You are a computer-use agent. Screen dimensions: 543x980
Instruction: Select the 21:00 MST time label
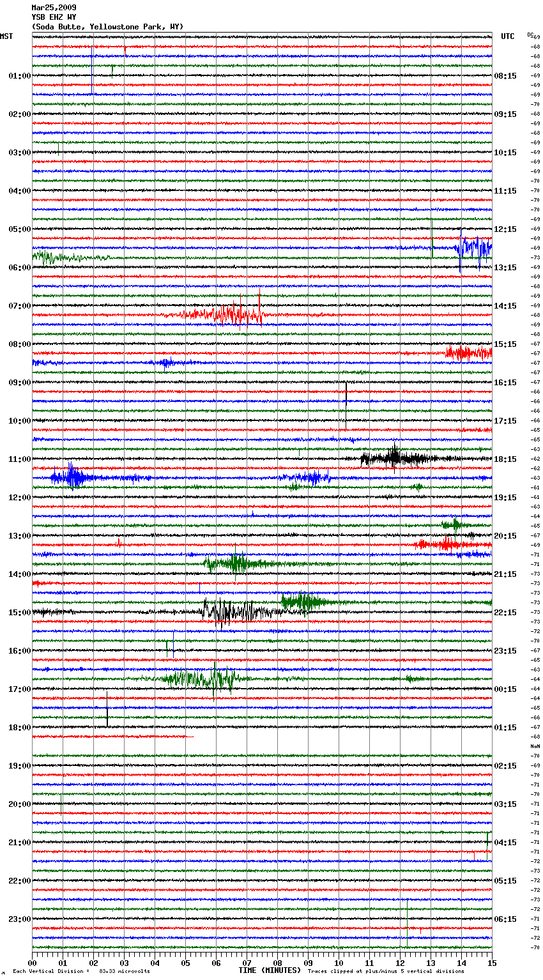click(19, 843)
